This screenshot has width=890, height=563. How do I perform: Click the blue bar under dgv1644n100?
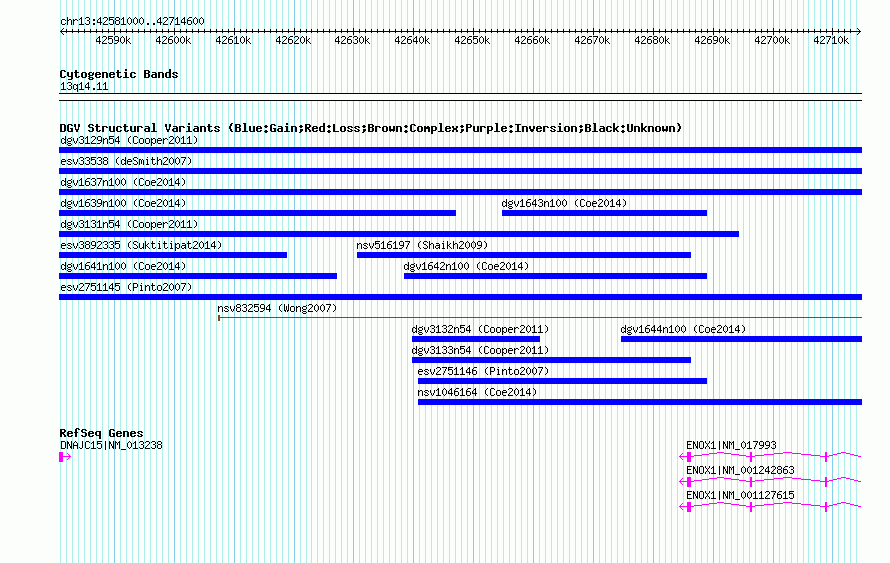pos(741,339)
